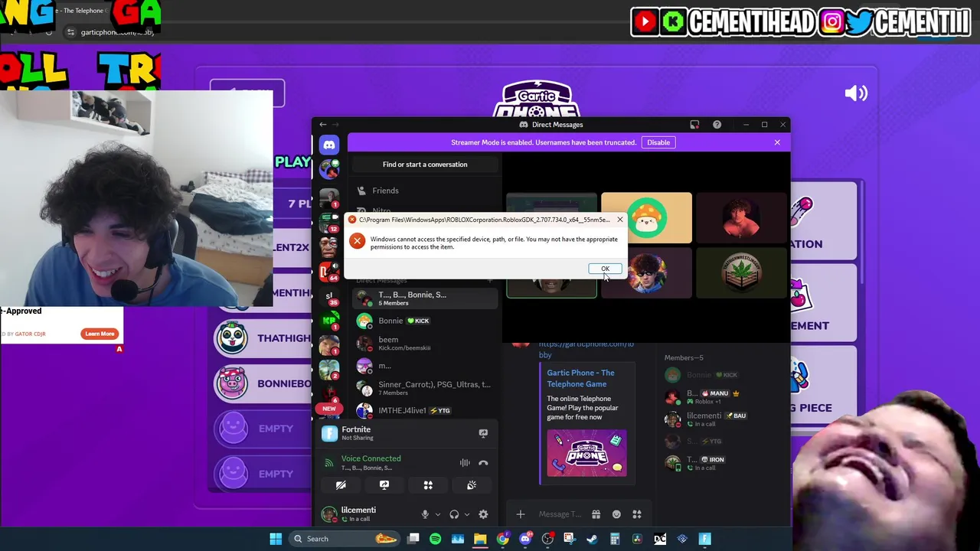Disconnect from voice call
This screenshot has height=551, width=980.
(x=483, y=463)
